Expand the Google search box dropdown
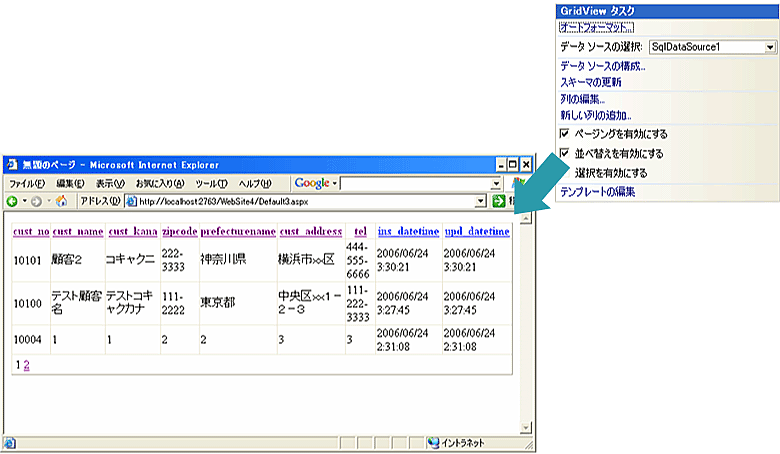 click(496, 183)
